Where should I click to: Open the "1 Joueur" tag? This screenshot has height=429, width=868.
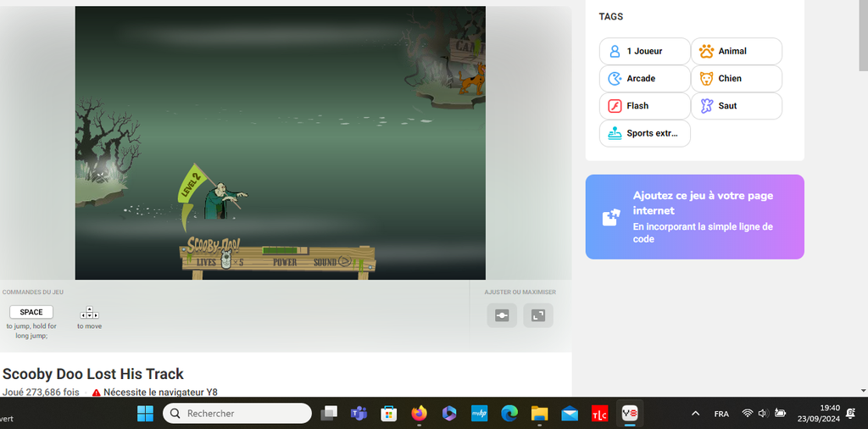coord(644,51)
